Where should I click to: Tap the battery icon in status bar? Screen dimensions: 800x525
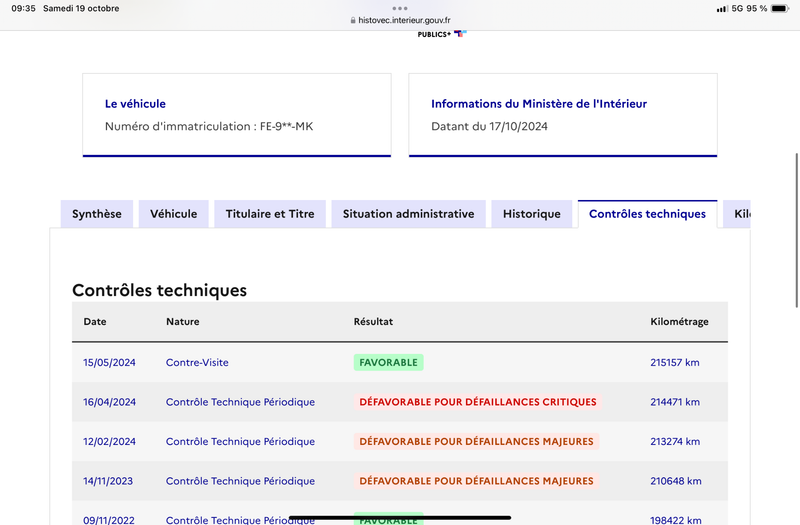coord(780,9)
